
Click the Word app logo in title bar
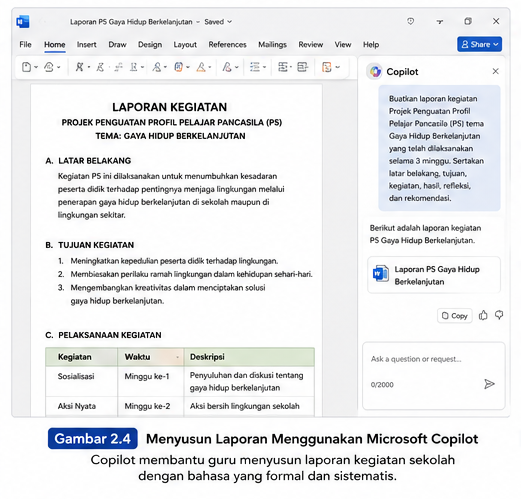tap(23, 22)
